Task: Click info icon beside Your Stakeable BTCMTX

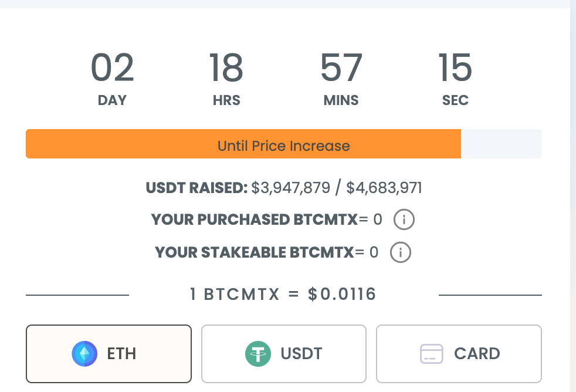Action: click(401, 252)
